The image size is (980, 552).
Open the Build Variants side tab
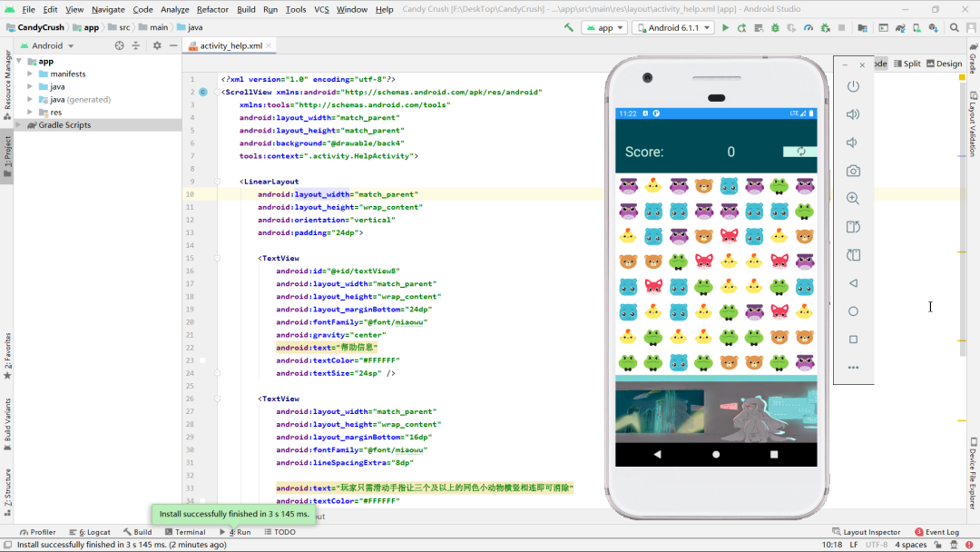pyautogui.click(x=7, y=425)
